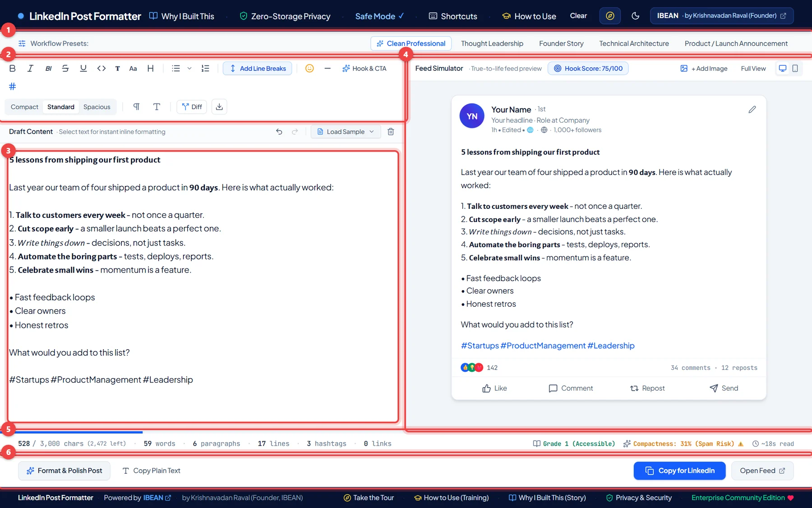Edit profile with pencil icon

(x=752, y=110)
